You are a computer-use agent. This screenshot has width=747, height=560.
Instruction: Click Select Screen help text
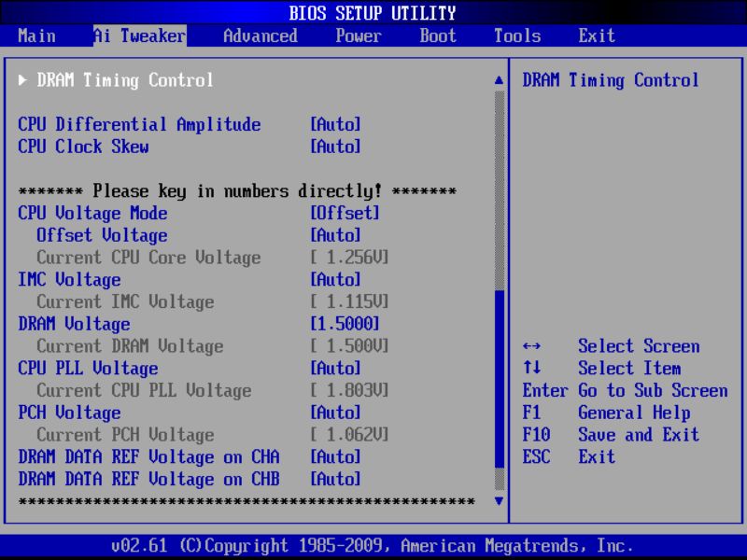(x=639, y=346)
